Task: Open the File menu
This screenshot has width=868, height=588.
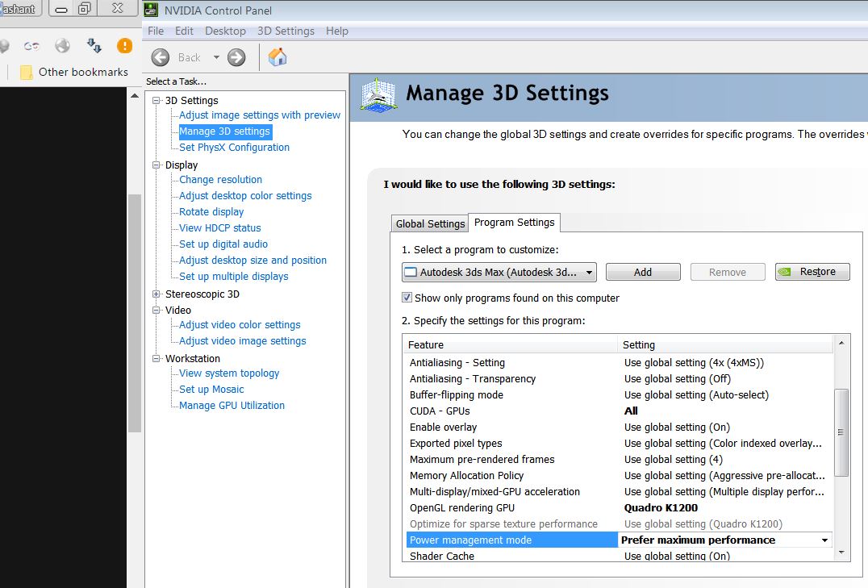Action: [156, 31]
